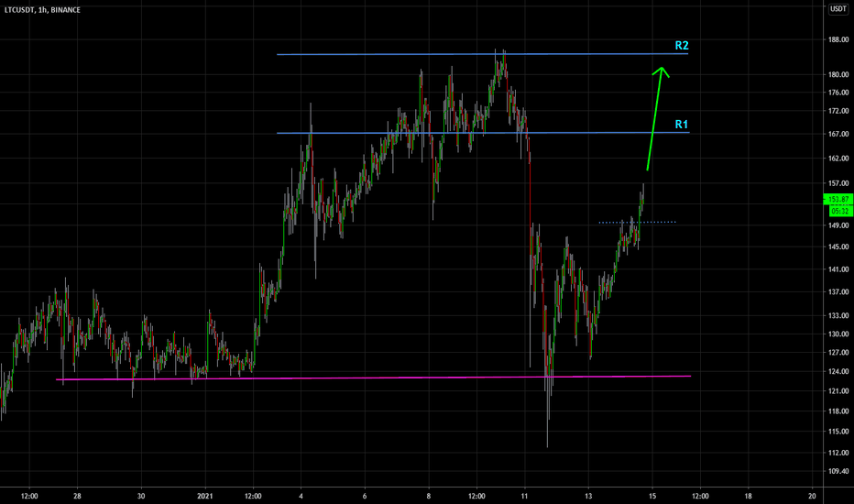The image size is (854, 504).
Task: Click the 133.00 price axis label
Action: pyautogui.click(x=838, y=315)
